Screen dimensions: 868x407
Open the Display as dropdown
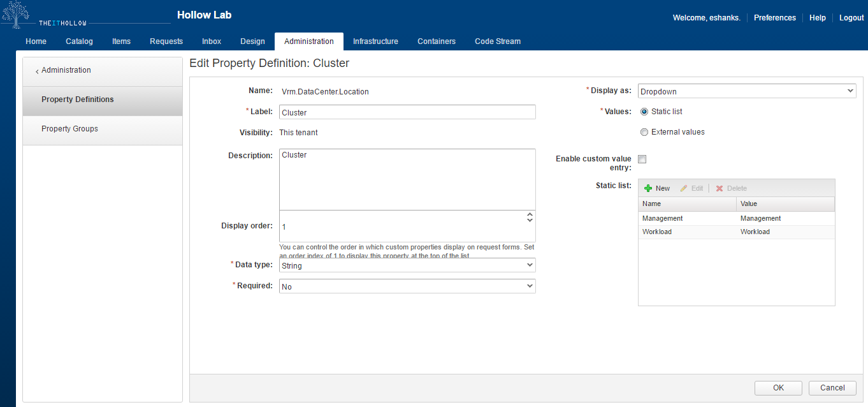point(746,91)
